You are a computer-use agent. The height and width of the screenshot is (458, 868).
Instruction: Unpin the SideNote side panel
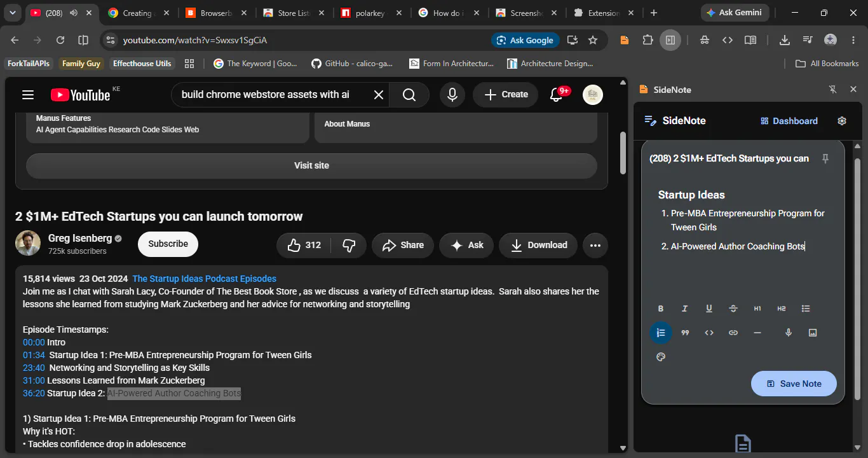tap(833, 90)
